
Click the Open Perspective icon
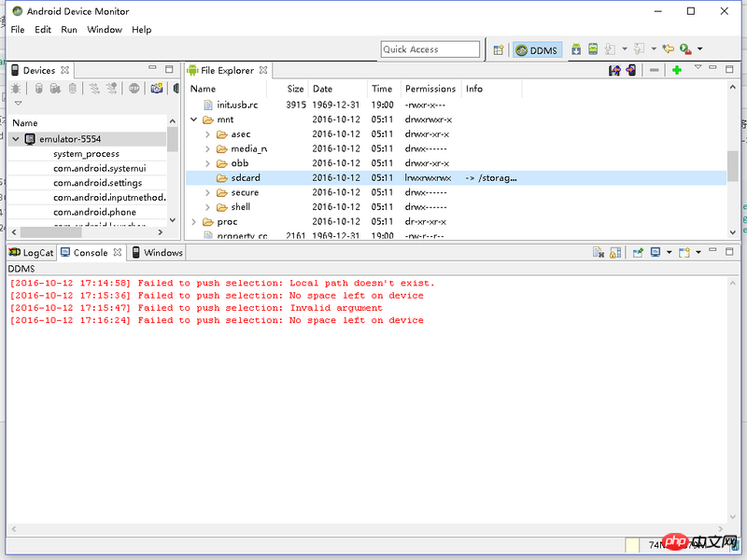coord(499,49)
